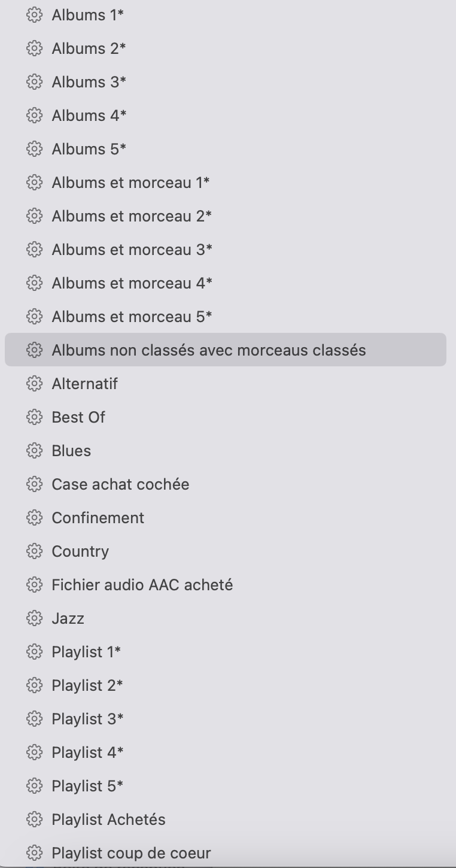The width and height of the screenshot is (456, 868).
Task: Select Fichier audio AAC acheté playlist
Action: pos(142,585)
